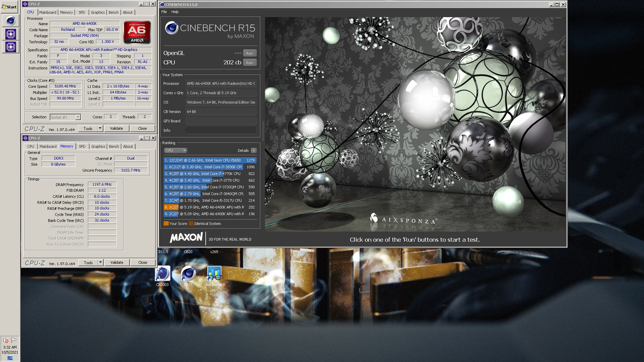Click the AMD A6 processor logo

click(137, 33)
